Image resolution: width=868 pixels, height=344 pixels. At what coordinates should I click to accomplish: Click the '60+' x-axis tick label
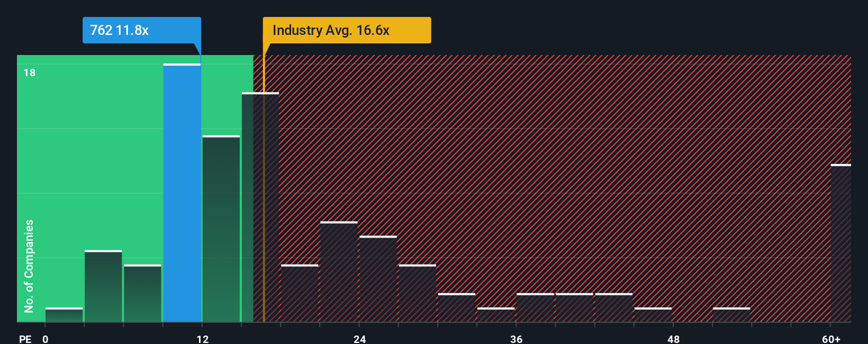pos(831,339)
